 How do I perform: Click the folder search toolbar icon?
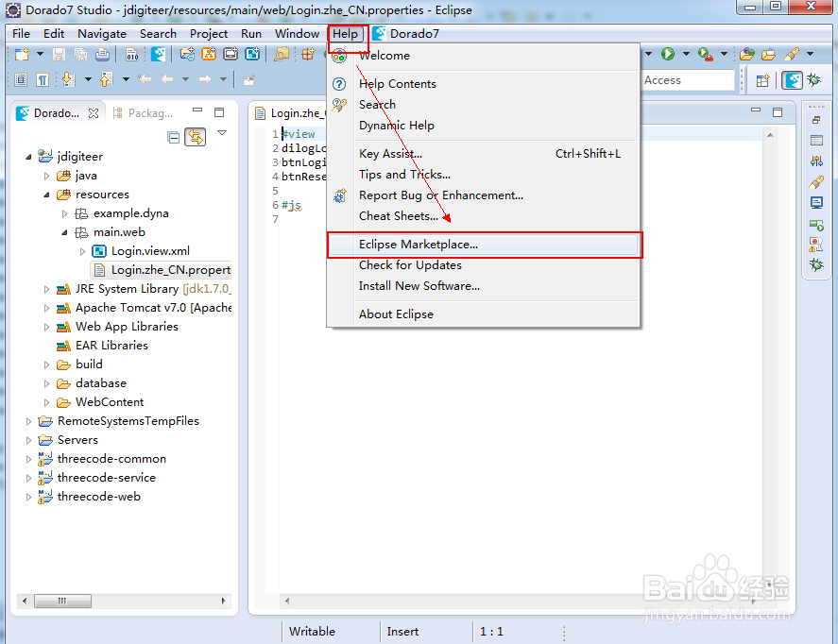[282, 54]
